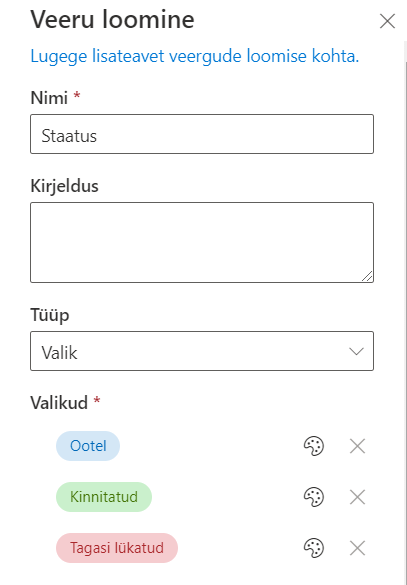Click the Kirjeldus textarea resize handle
Viewport: 407px width, 585px height.
click(x=367, y=276)
